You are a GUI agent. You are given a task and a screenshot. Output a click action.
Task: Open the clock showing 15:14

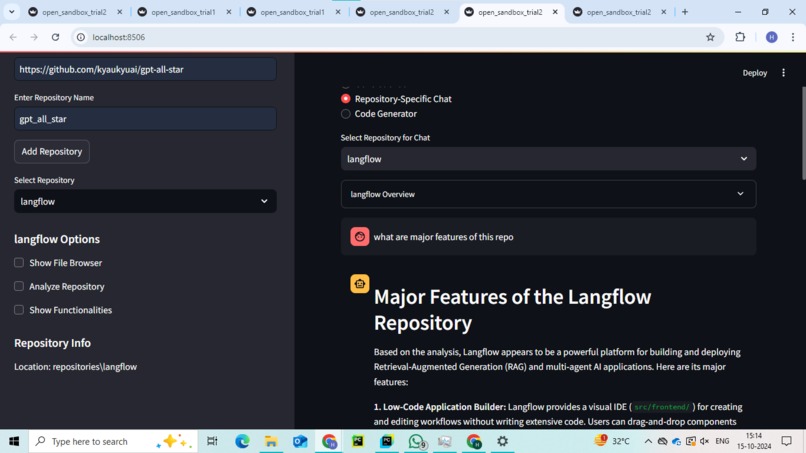754,441
